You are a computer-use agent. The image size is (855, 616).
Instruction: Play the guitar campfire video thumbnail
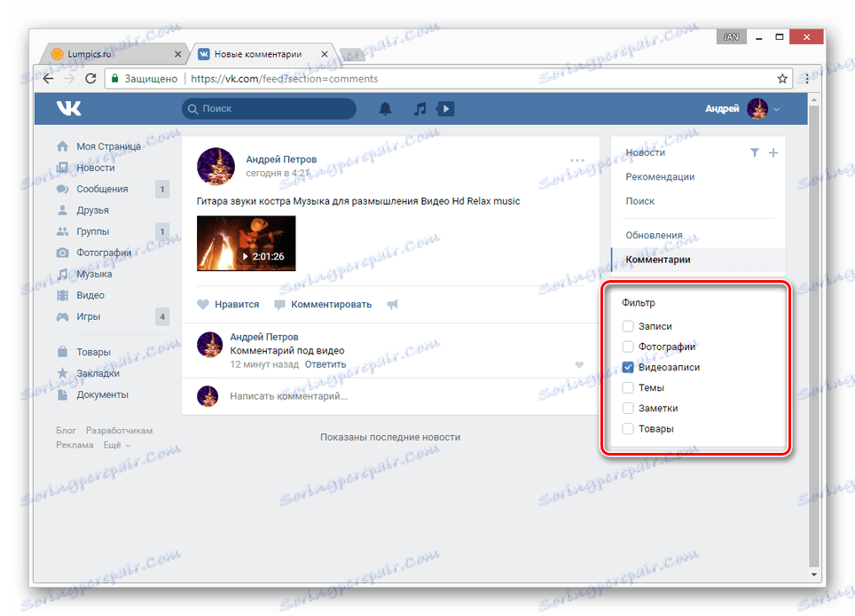click(246, 243)
